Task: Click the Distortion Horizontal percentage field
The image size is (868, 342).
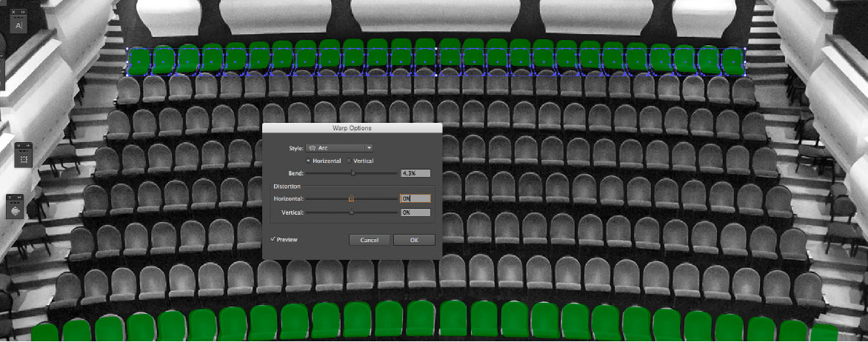Action: (x=415, y=198)
